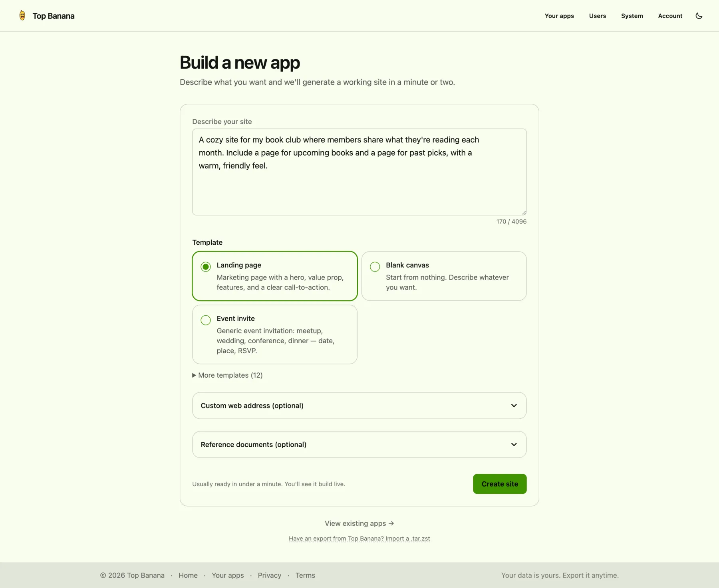The image size is (719, 588).
Task: Click the Landing page description text
Action: [280, 282]
